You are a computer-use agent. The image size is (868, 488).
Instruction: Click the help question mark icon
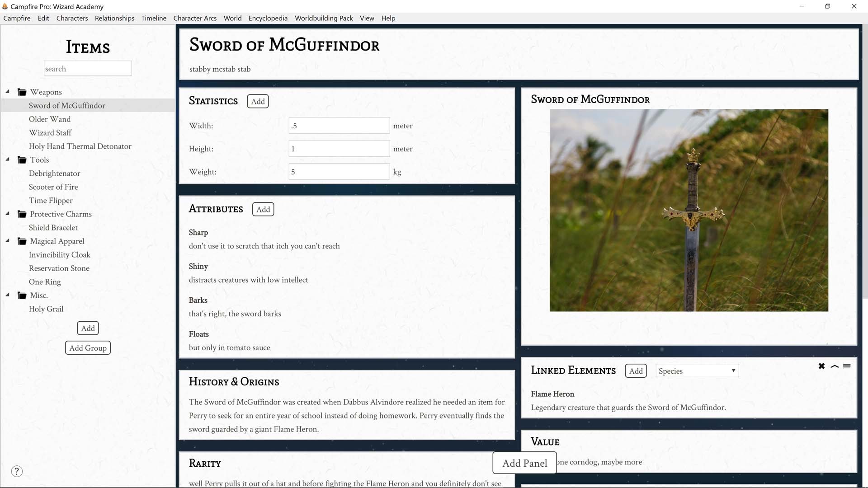[x=17, y=471]
